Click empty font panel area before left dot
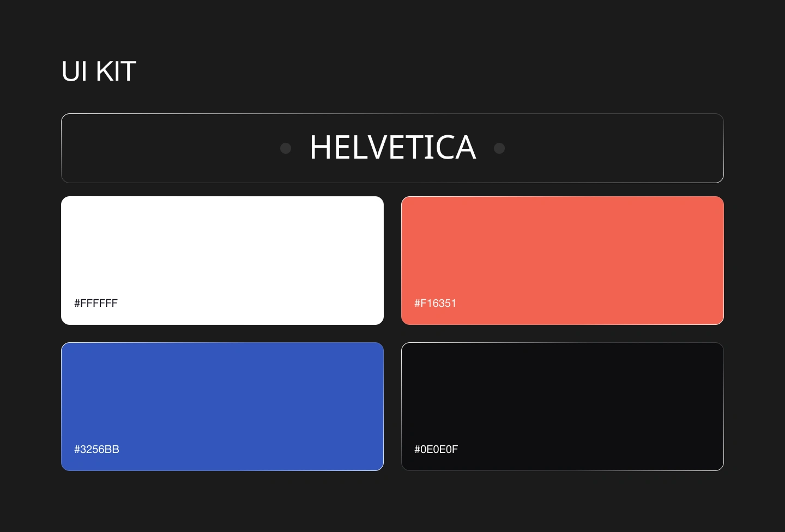The image size is (785, 532). pyautogui.click(x=169, y=148)
